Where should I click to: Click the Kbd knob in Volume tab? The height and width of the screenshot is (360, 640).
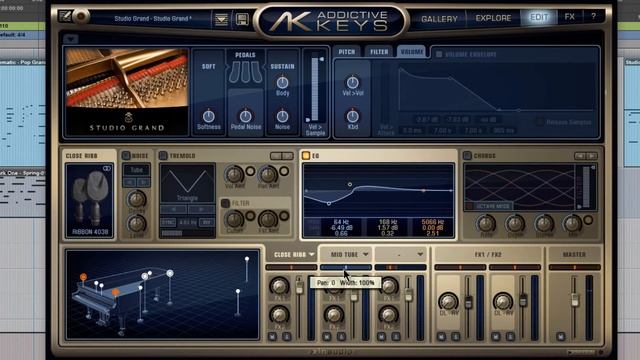[353, 116]
